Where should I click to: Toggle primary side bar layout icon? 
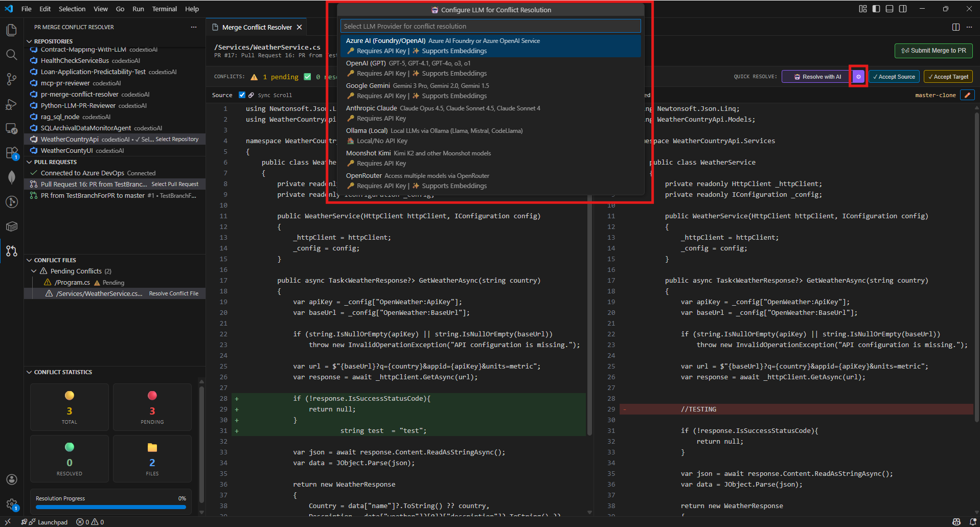click(x=876, y=9)
